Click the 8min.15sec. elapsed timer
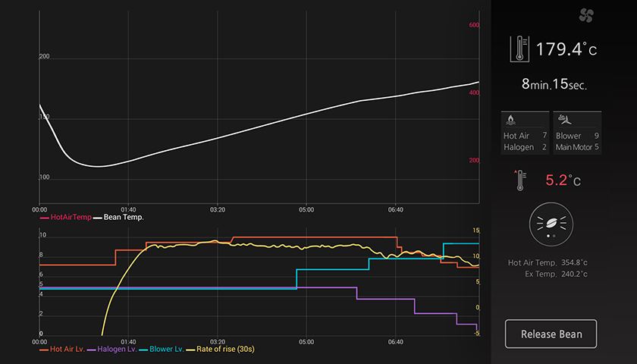The height and width of the screenshot is (364, 637). 554,84
